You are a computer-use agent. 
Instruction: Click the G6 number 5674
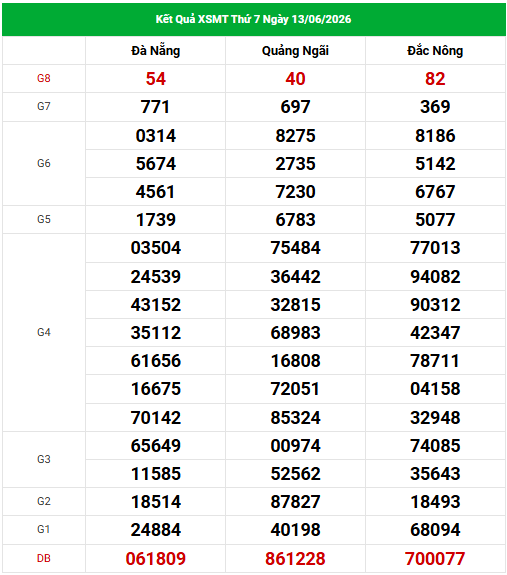click(155, 164)
